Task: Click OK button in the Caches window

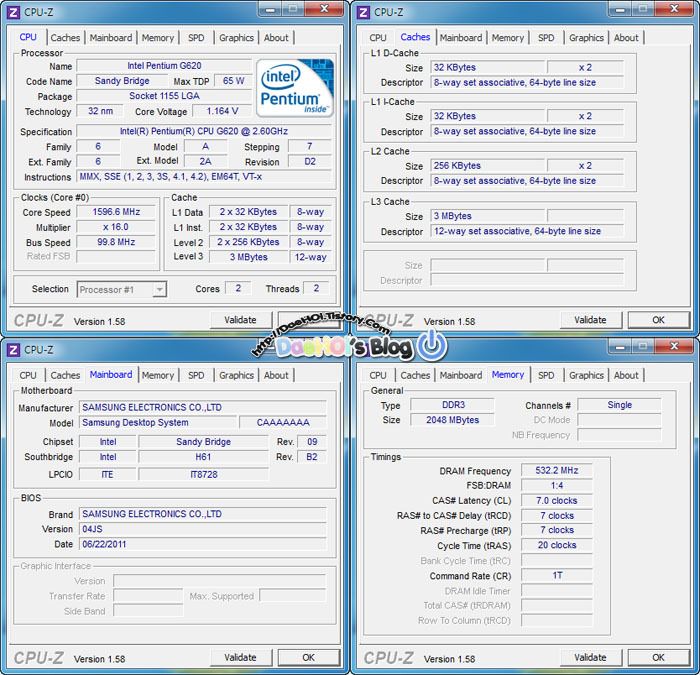Action: 658,320
